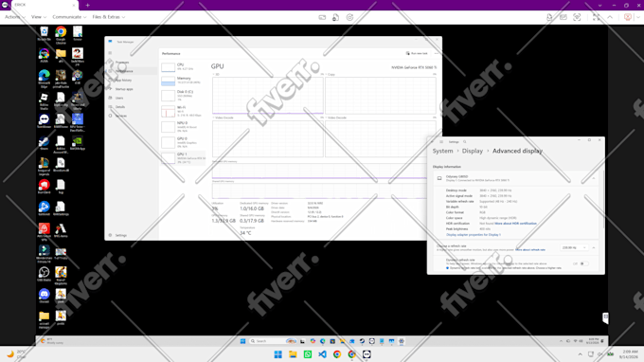The height and width of the screenshot is (362, 644).
Task: Open Visual Studio Code on the local taskbar
Action: coord(322,354)
